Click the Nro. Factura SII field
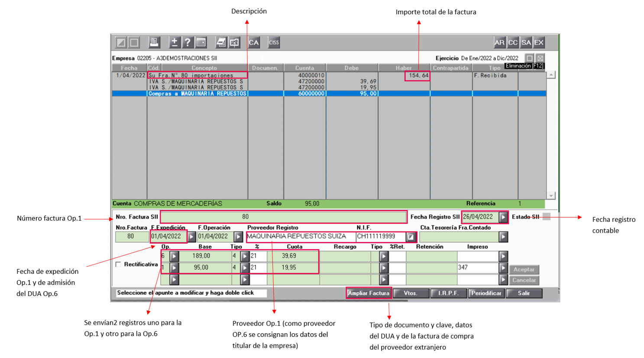The width and height of the screenshot is (644, 358). coord(284,217)
